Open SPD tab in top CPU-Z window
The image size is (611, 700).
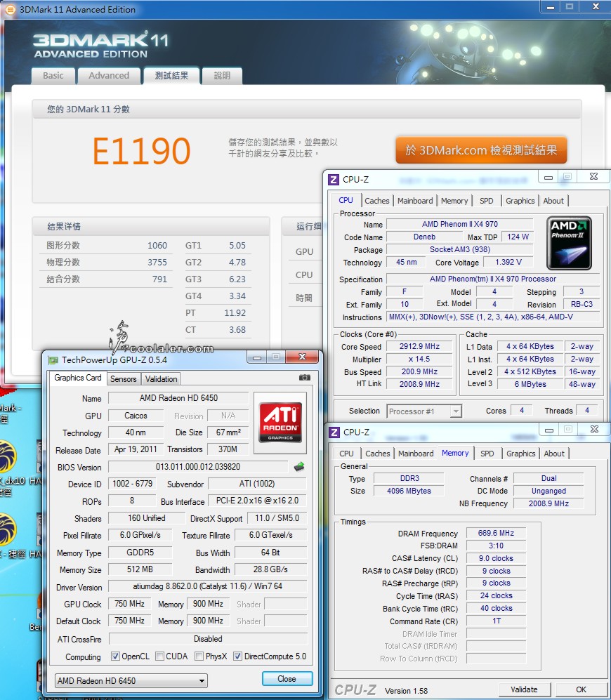487,201
